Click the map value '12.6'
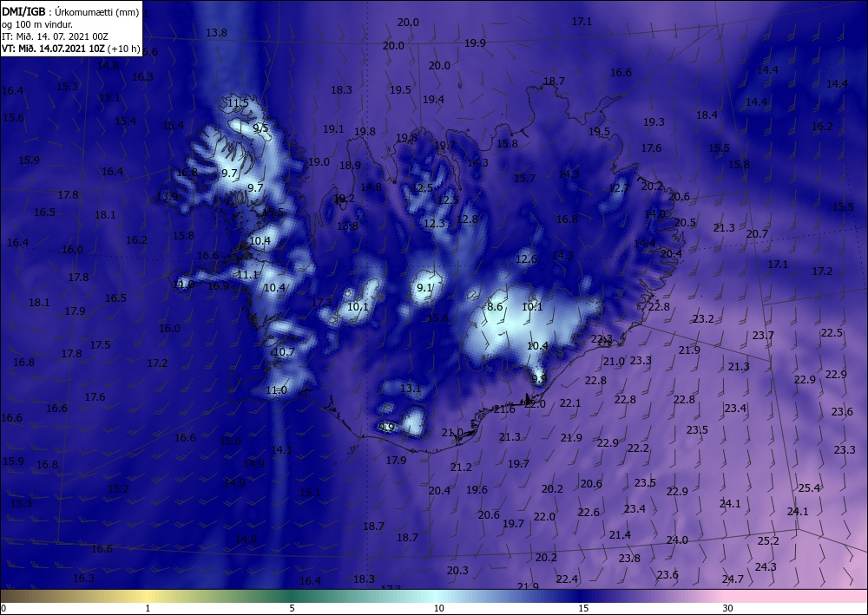The width and height of the screenshot is (868, 615). (526, 258)
